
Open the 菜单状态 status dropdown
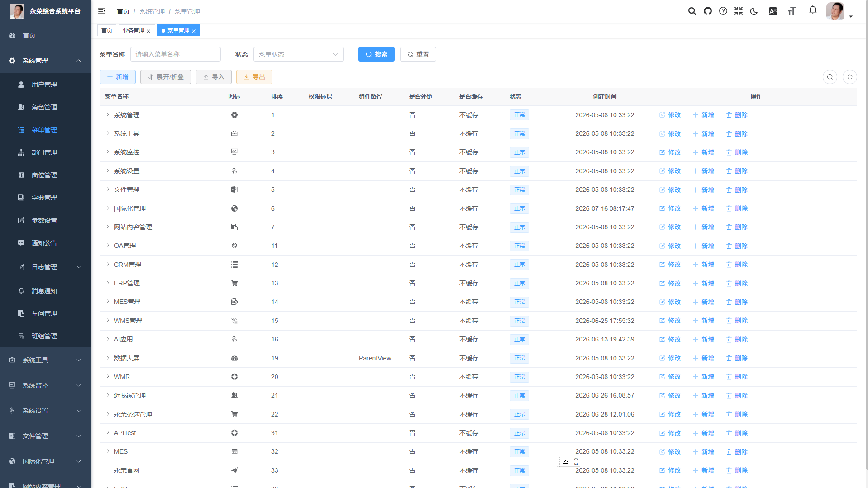299,54
